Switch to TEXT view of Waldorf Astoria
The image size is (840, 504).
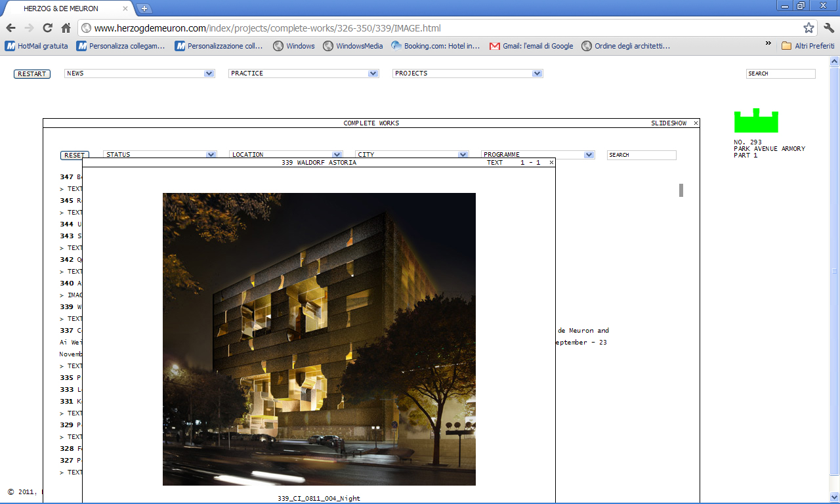click(x=495, y=163)
